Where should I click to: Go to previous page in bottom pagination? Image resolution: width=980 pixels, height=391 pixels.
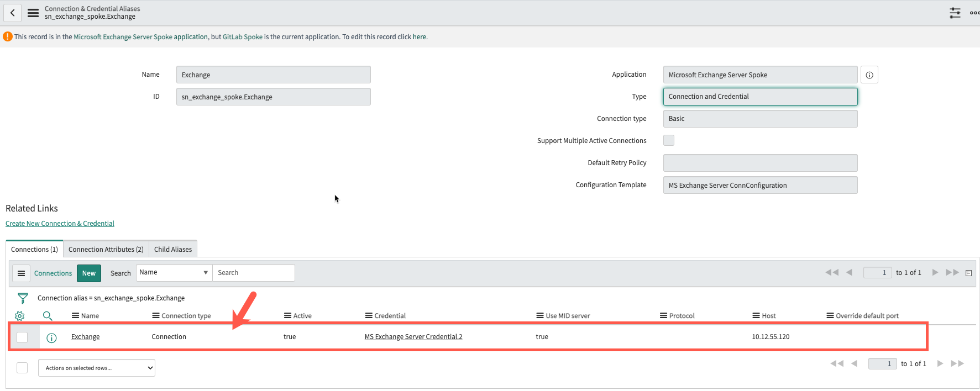pyautogui.click(x=855, y=363)
